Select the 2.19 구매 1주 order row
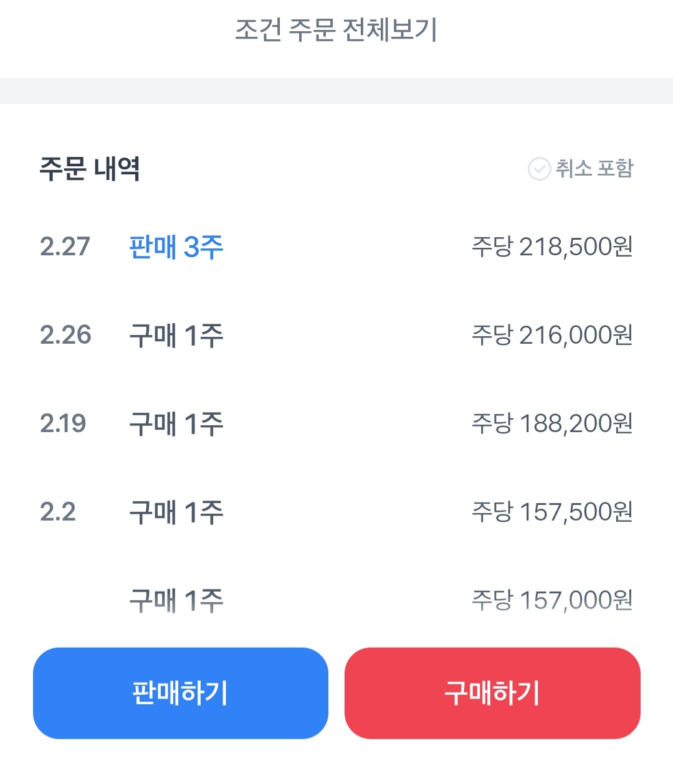Screen dimensions: 673x784 (336, 424)
